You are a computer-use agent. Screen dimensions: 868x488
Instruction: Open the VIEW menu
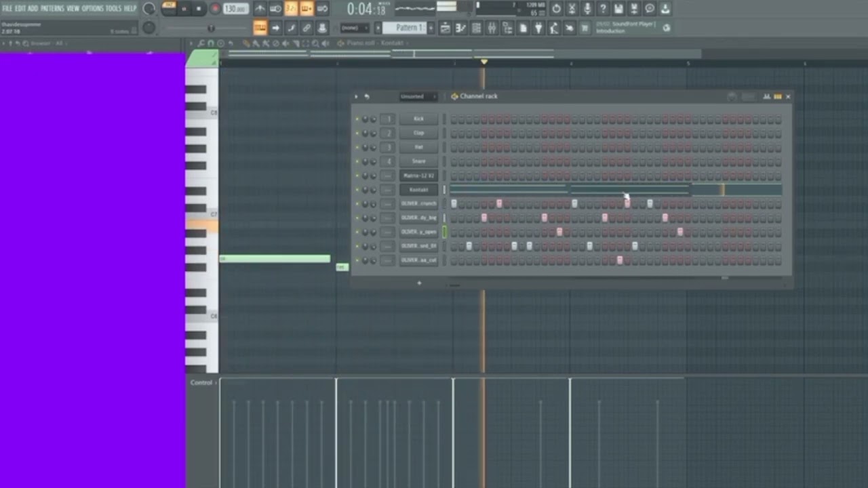(73, 8)
